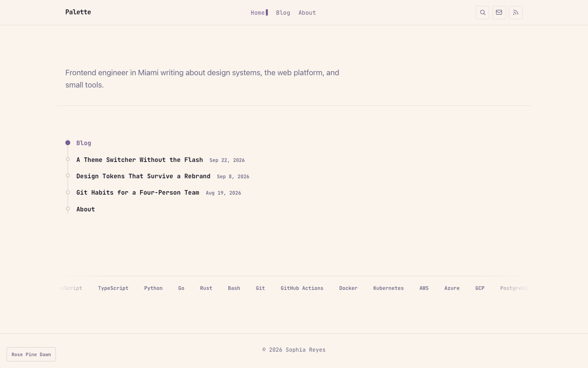
Task: Click the Bash tag in marquee
Action: [234, 288]
